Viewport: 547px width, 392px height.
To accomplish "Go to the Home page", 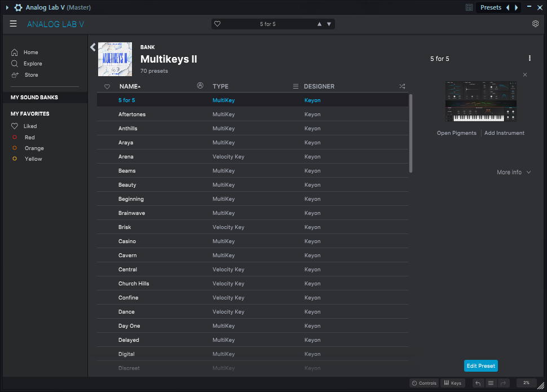I will (x=24, y=52).
